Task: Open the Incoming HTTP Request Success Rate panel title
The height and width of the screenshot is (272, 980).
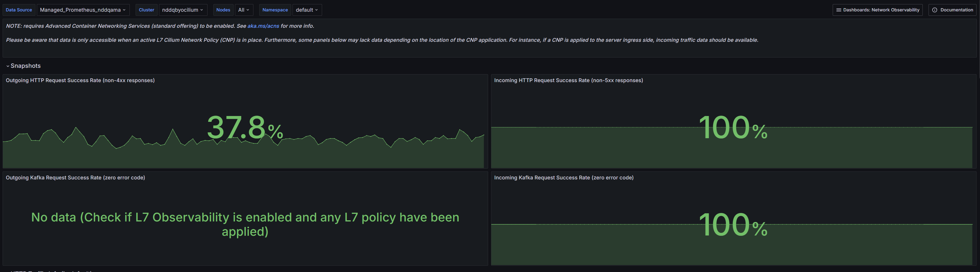Action: (568, 80)
